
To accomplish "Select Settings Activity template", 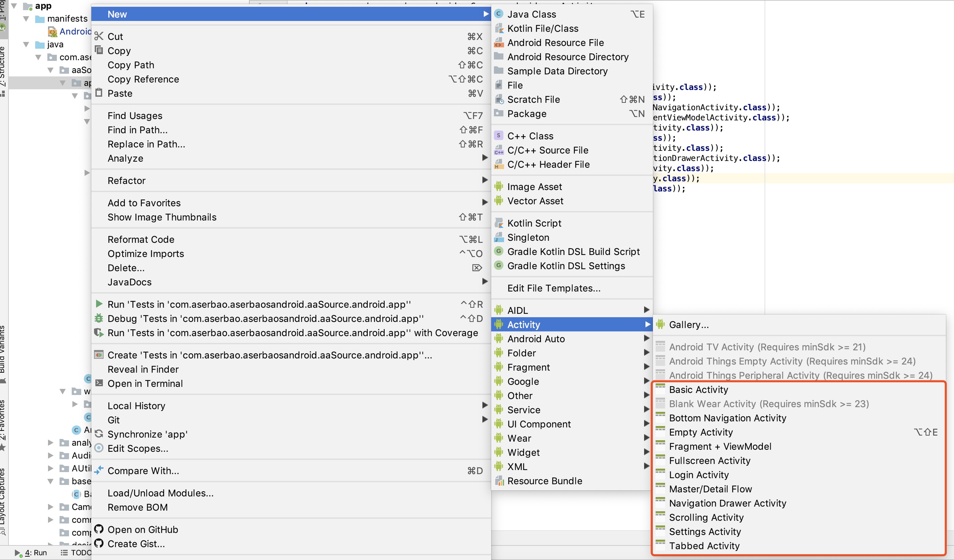I will (x=799, y=531).
